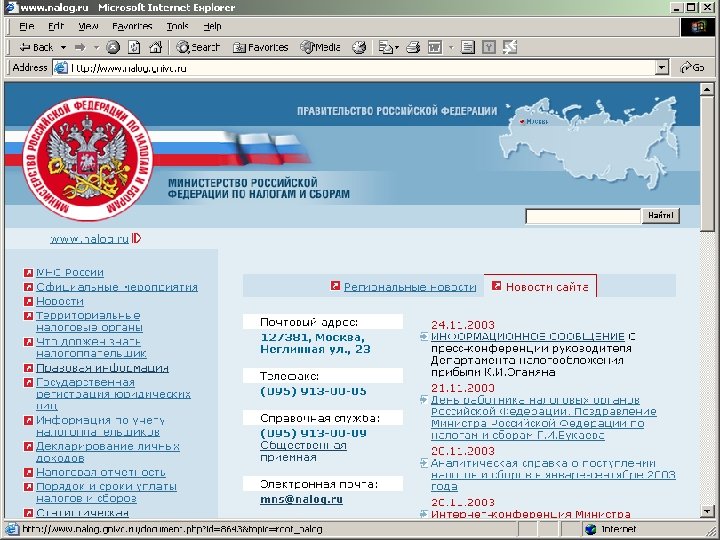Open the Help menu

212,27
